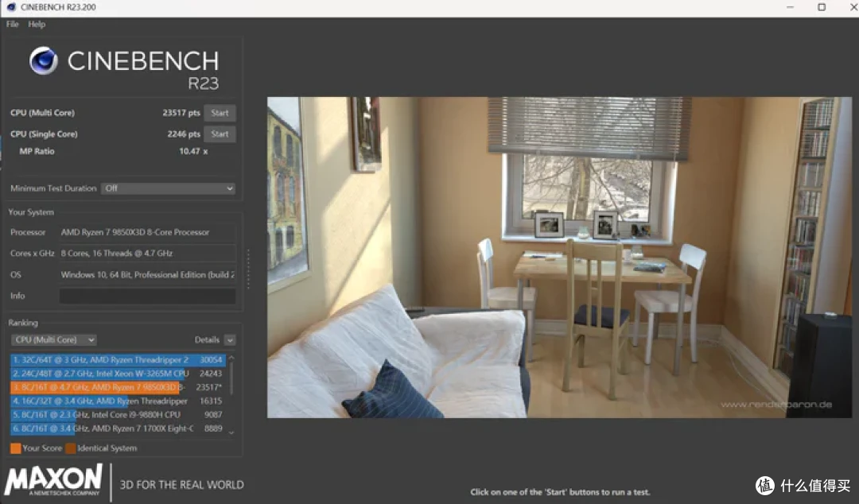
Task: Click the Identical System legend swatch
Action: (x=71, y=448)
